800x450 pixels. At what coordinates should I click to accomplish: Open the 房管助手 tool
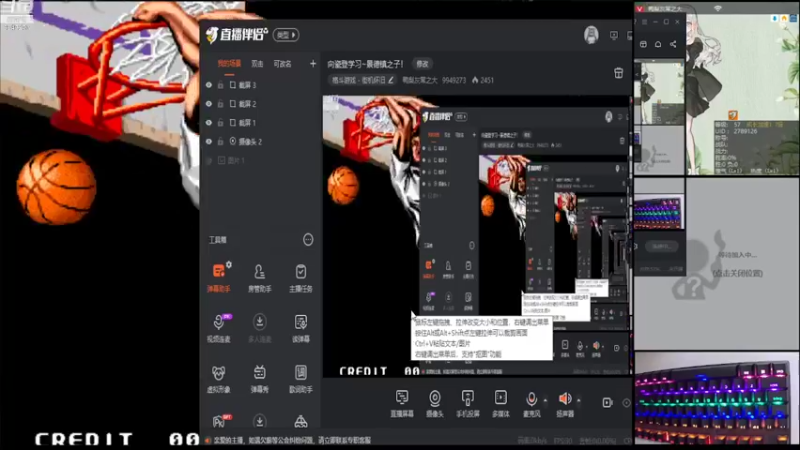pos(259,278)
